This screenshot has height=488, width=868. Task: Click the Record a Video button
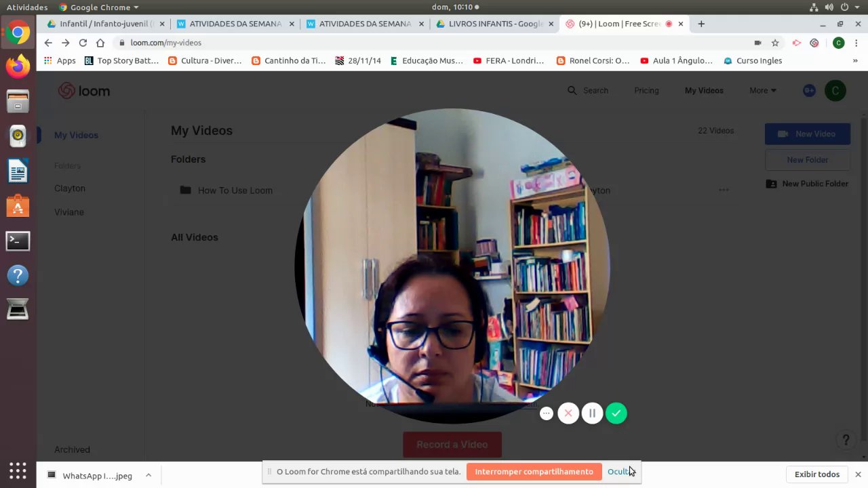[x=452, y=445]
